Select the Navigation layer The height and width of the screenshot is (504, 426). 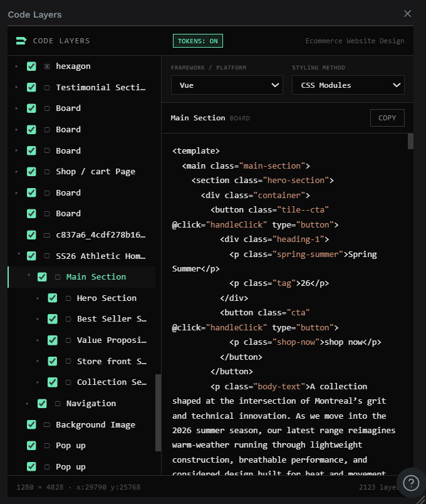pos(91,404)
